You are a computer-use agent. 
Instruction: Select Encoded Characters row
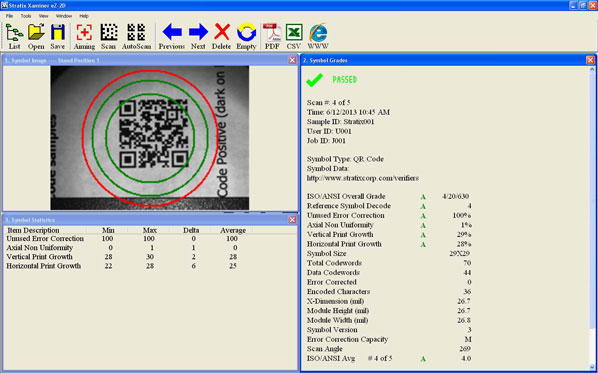click(389, 292)
